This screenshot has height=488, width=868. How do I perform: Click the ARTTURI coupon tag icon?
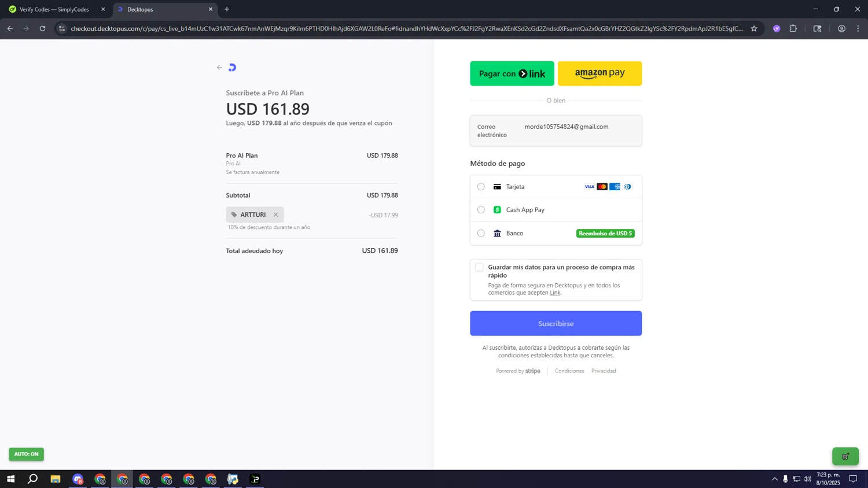pyautogui.click(x=234, y=215)
